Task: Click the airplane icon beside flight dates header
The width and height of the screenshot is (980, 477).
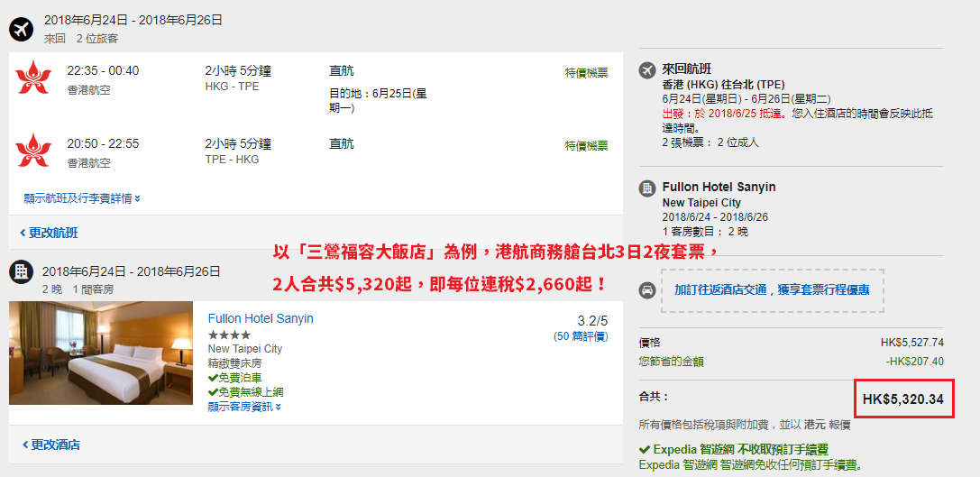Action: pos(21,29)
